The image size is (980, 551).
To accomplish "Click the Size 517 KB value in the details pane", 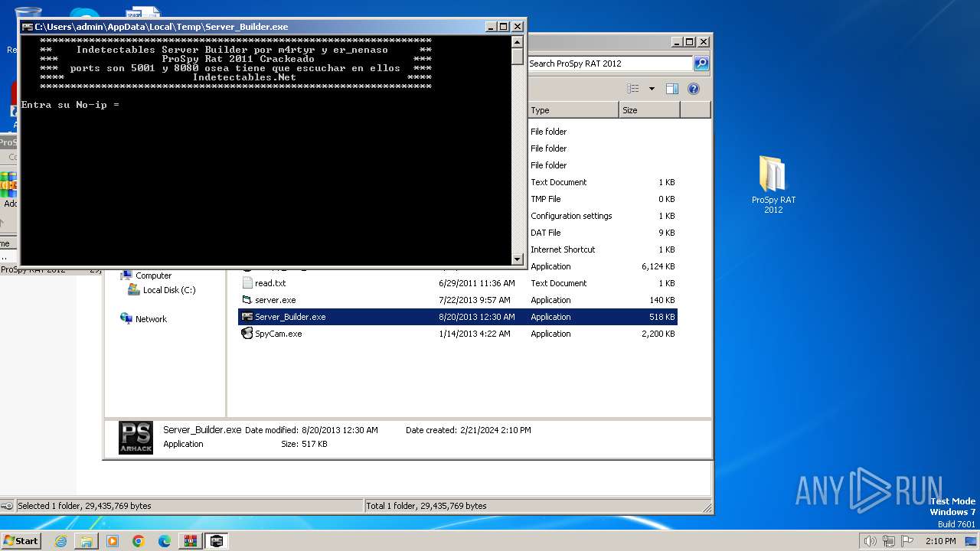I will tap(314, 444).
